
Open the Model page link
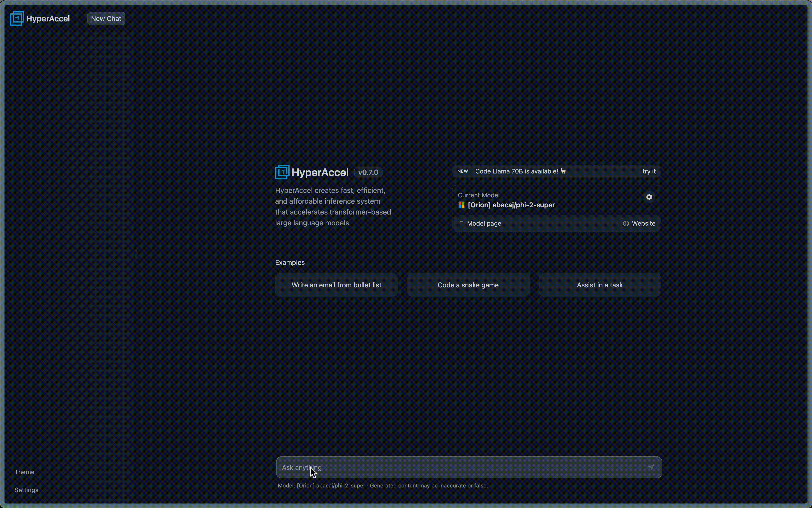pos(484,223)
